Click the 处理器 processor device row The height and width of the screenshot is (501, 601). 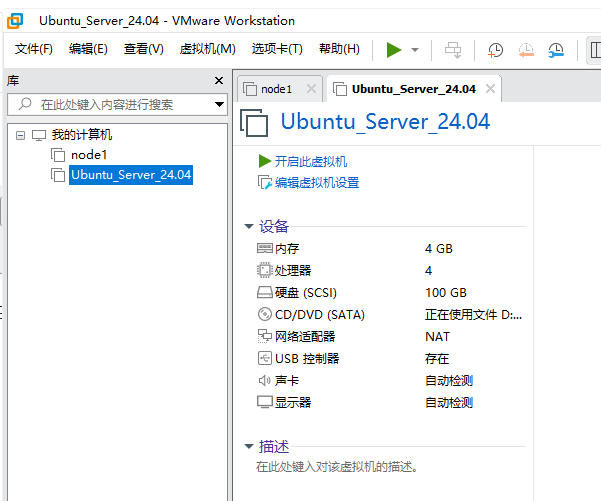[390, 271]
